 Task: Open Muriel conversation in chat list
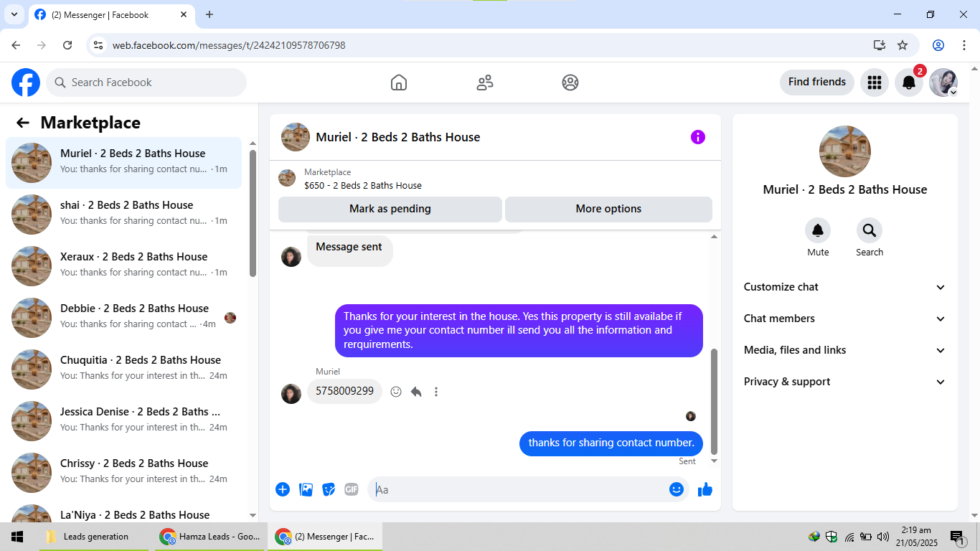click(x=124, y=163)
